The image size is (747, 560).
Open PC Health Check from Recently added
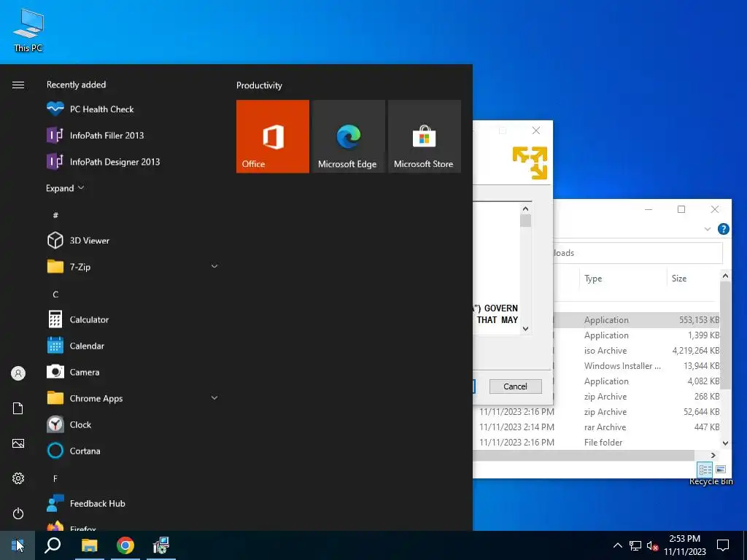(133, 109)
